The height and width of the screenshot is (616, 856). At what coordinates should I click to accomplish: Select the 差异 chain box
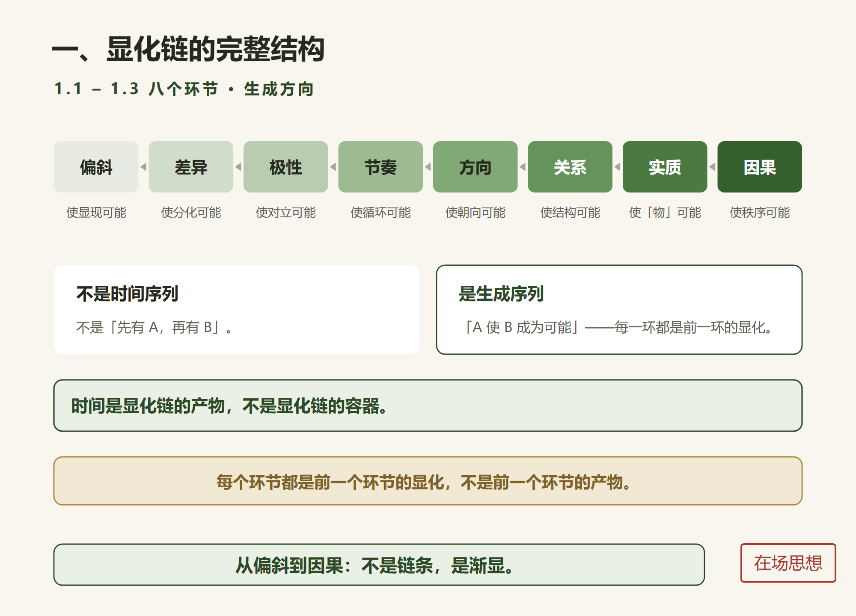point(191,167)
